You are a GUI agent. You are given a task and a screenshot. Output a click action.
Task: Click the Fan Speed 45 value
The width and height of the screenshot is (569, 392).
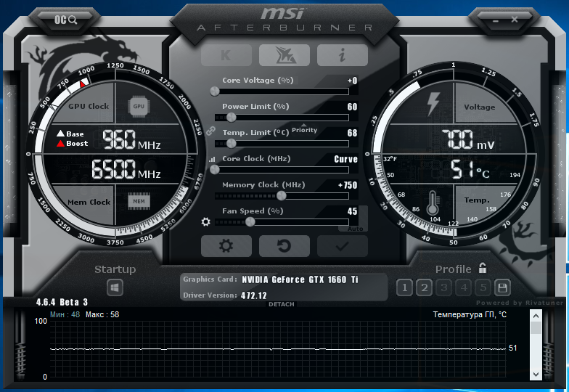[353, 211]
